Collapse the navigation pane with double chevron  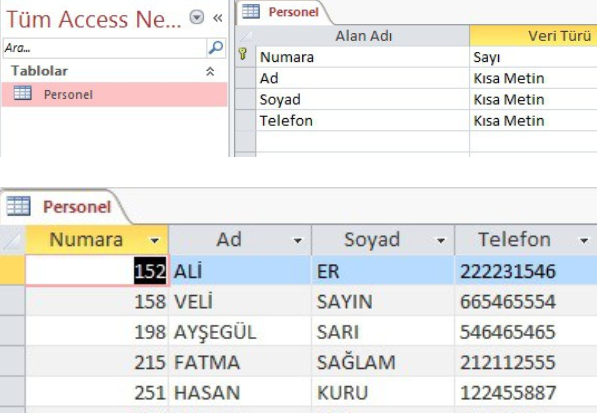click(x=218, y=18)
